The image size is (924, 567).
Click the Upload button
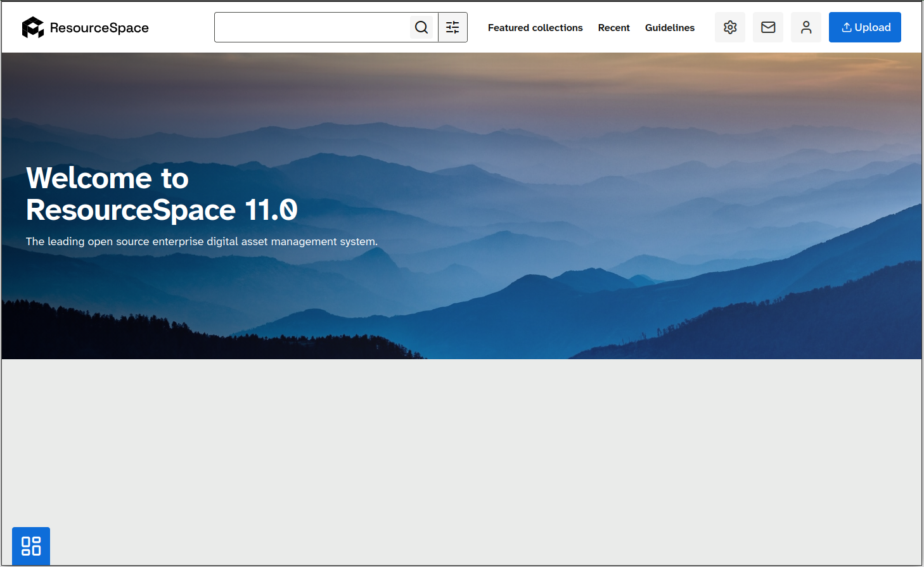865,27
